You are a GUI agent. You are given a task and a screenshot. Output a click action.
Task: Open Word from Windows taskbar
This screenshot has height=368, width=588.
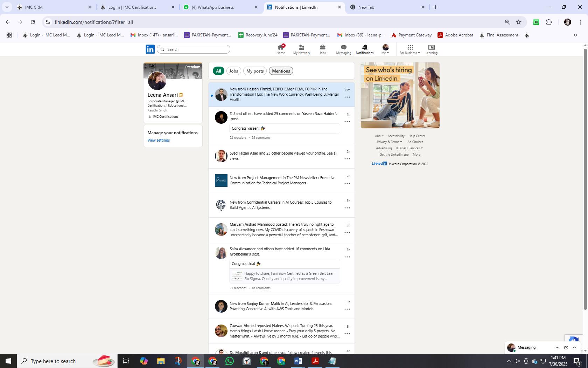pyautogui.click(x=298, y=361)
